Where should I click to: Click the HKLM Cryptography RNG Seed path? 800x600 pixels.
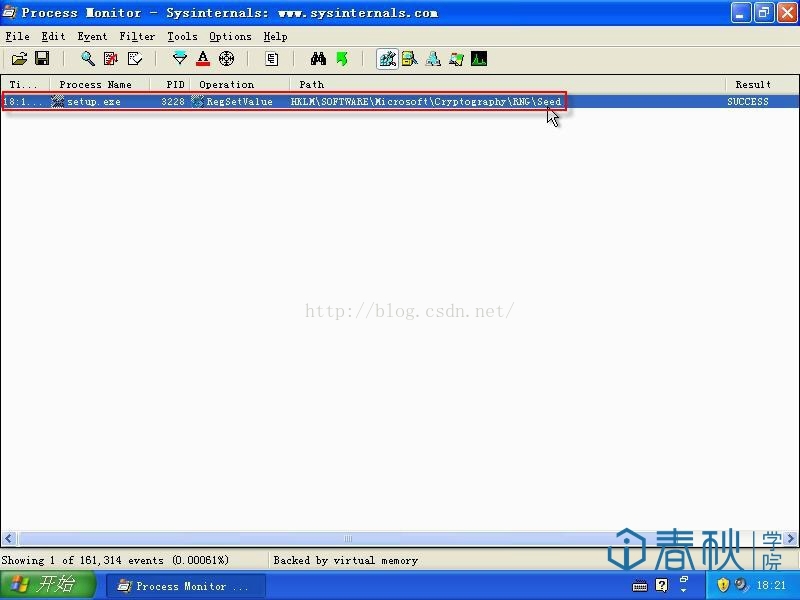[x=426, y=102]
